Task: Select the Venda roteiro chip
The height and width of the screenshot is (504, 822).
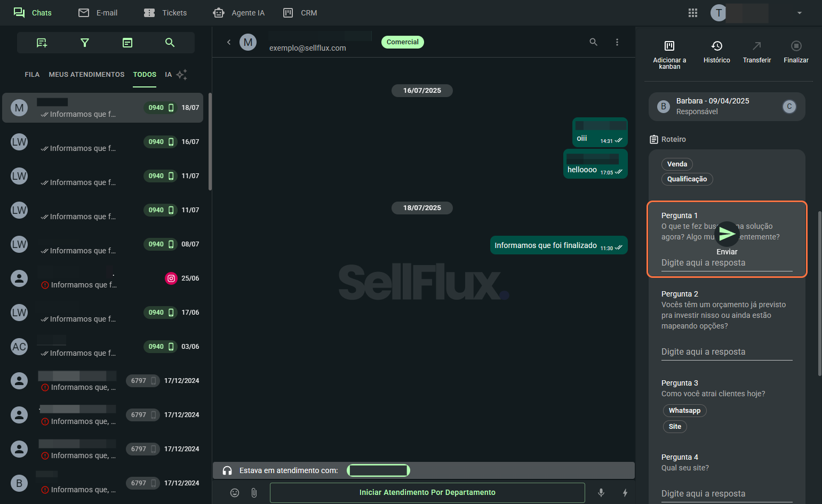Action: (677, 164)
